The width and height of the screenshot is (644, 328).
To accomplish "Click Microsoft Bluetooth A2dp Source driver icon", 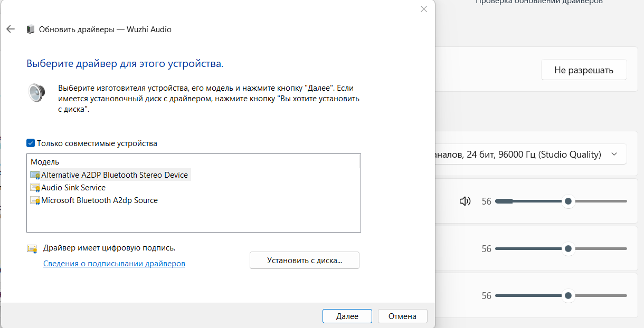I will tap(35, 200).
